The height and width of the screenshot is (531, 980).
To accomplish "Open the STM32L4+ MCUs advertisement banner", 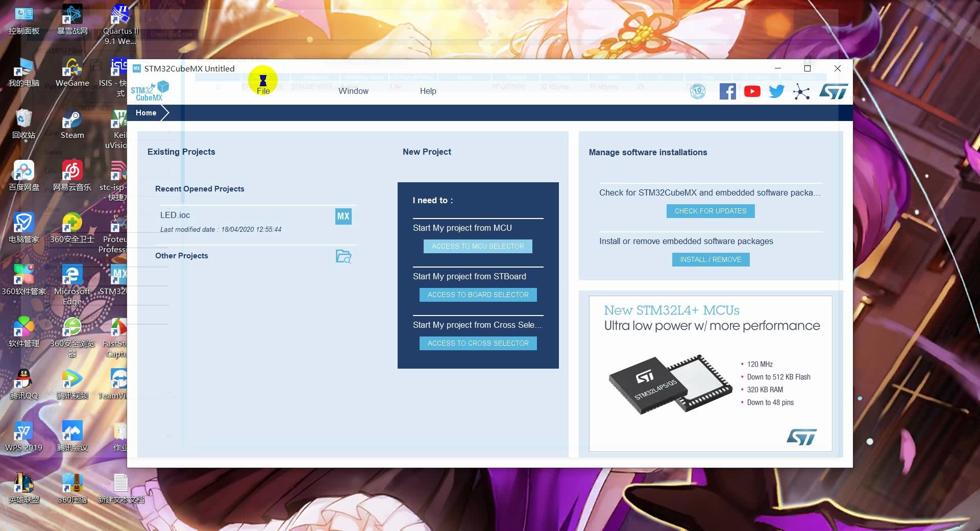I will pos(710,374).
